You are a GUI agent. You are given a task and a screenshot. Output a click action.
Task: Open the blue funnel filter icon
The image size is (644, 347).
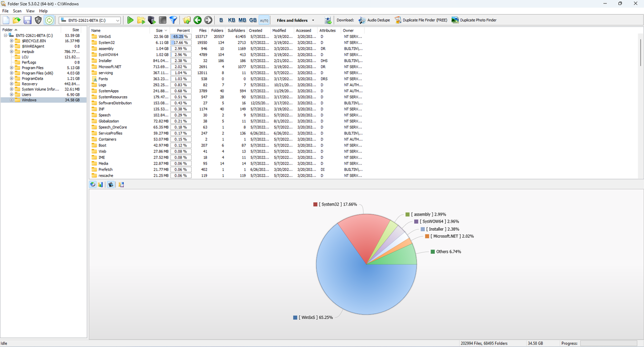pyautogui.click(x=173, y=20)
